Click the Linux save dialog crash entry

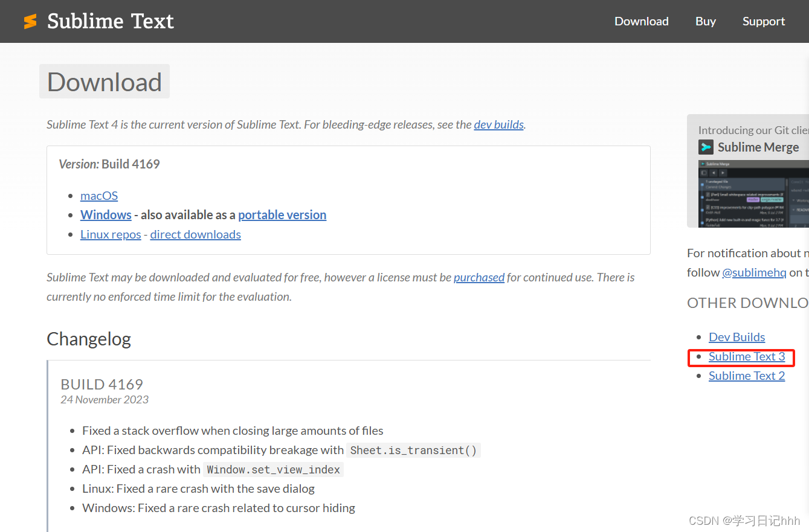[198, 489]
